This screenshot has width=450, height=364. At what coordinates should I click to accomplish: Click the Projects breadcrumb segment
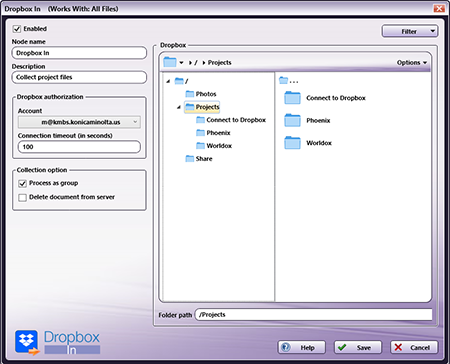(x=219, y=62)
